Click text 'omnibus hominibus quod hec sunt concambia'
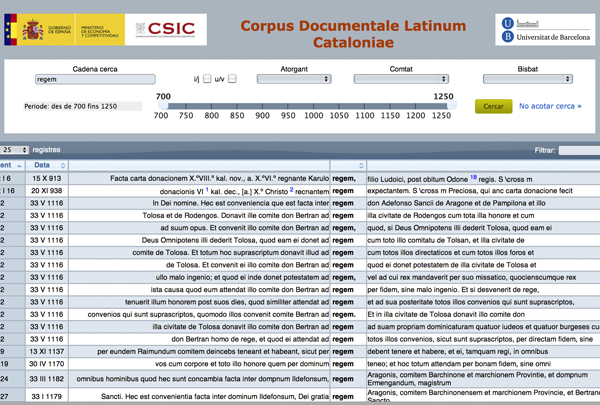Viewport: 600px width, 405px height. click(203, 379)
